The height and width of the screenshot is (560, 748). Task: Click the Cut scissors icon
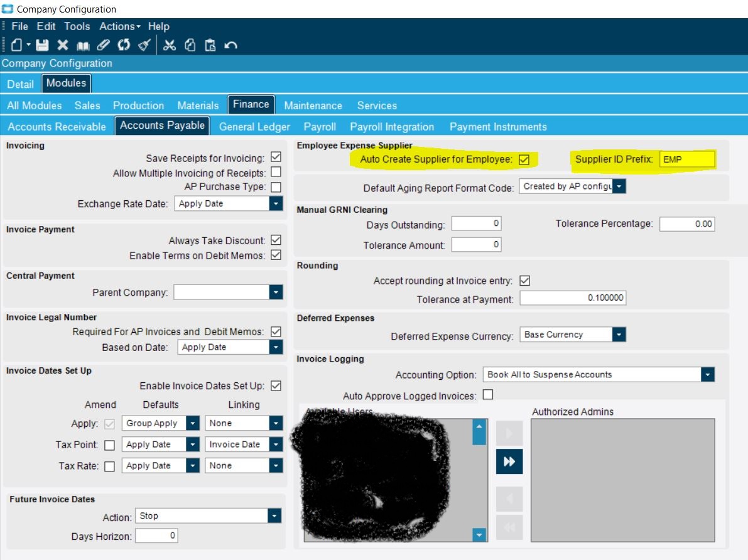click(x=170, y=45)
